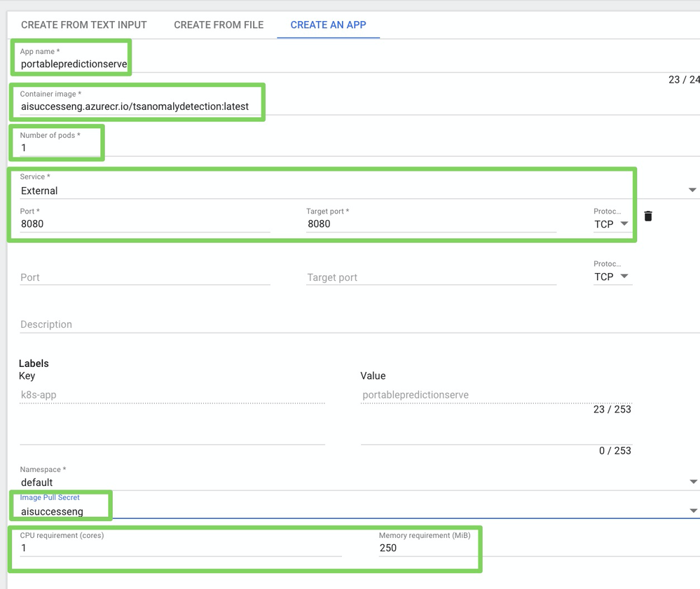Screen dimensions: 700x589
Task: Open the Create From File tab
Action: pyautogui.click(x=219, y=25)
